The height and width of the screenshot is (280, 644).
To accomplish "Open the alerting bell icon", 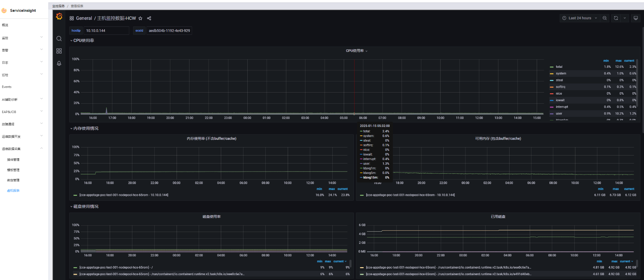I will [59, 63].
